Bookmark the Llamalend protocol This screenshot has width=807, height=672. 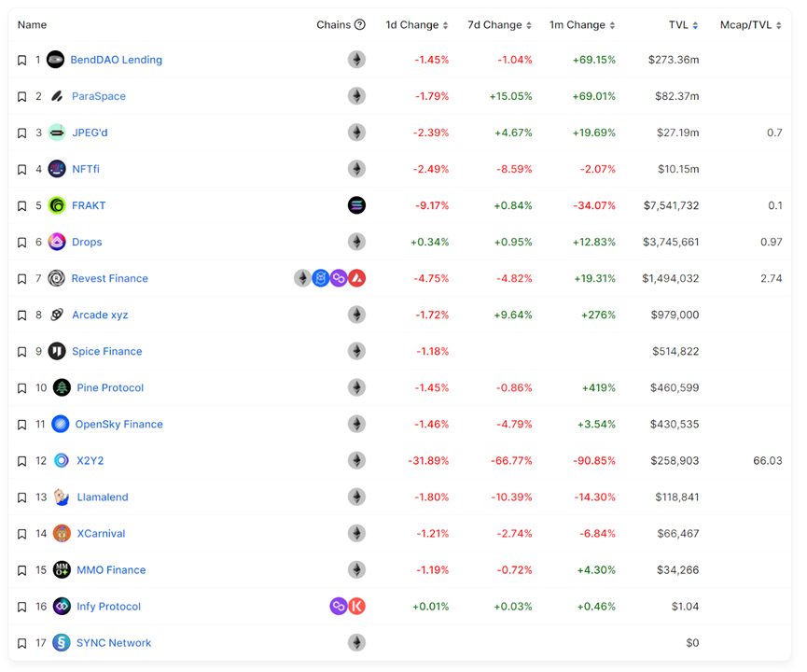pos(22,497)
